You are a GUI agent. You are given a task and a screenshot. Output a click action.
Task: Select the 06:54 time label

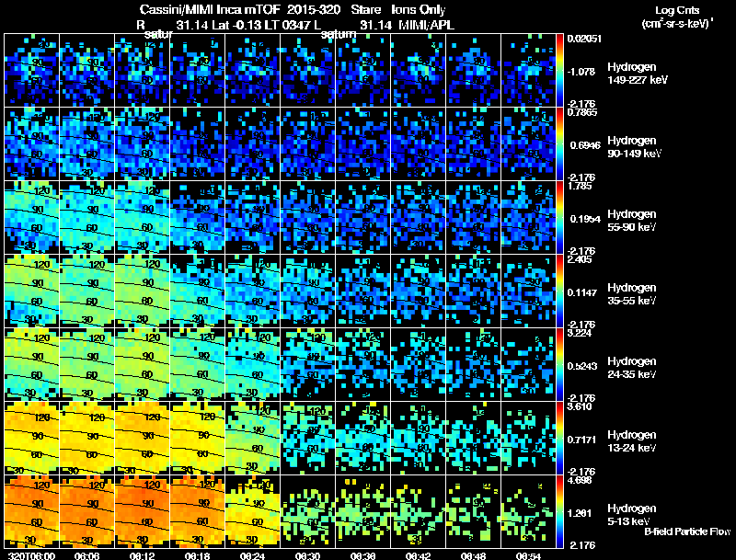pos(528,555)
